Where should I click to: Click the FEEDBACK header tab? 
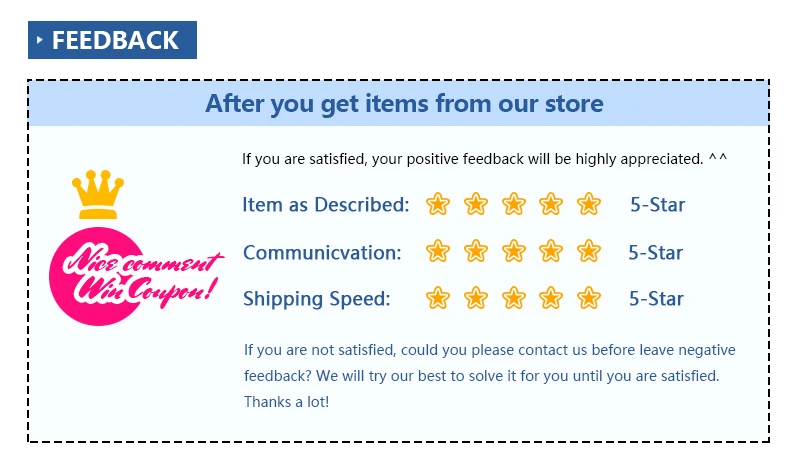[x=112, y=40]
